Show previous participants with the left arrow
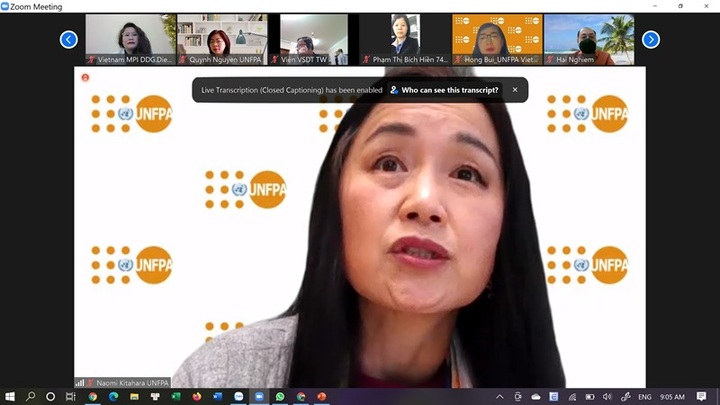 pos(68,39)
